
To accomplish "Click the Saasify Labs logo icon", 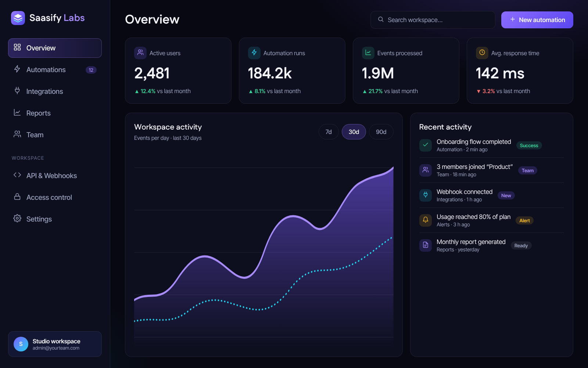I will coord(18,18).
